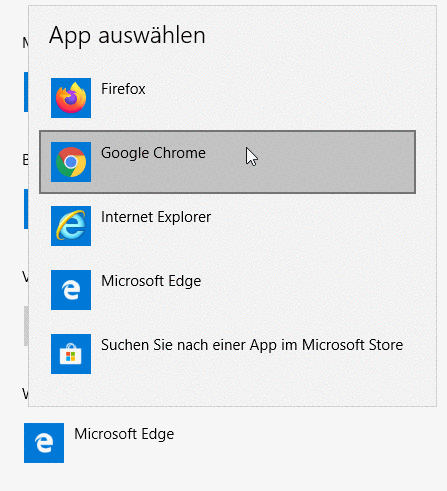The width and height of the screenshot is (447, 491).
Task: Choose the Google Chrome colored circle icon
Action: tap(71, 162)
